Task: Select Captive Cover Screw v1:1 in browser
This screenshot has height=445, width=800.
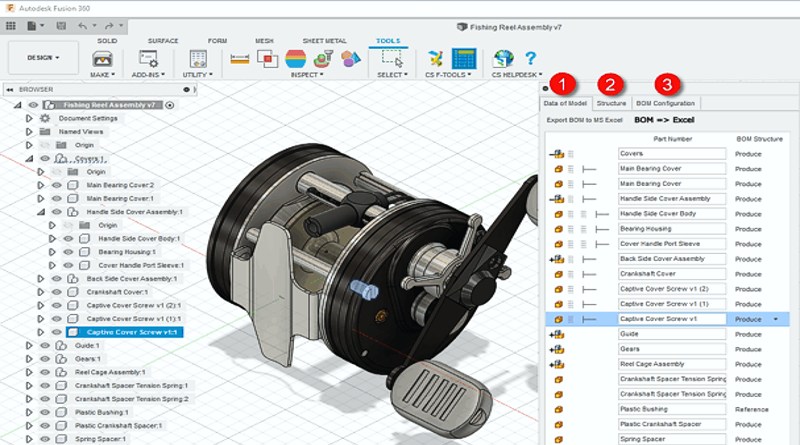Action: 124,332
